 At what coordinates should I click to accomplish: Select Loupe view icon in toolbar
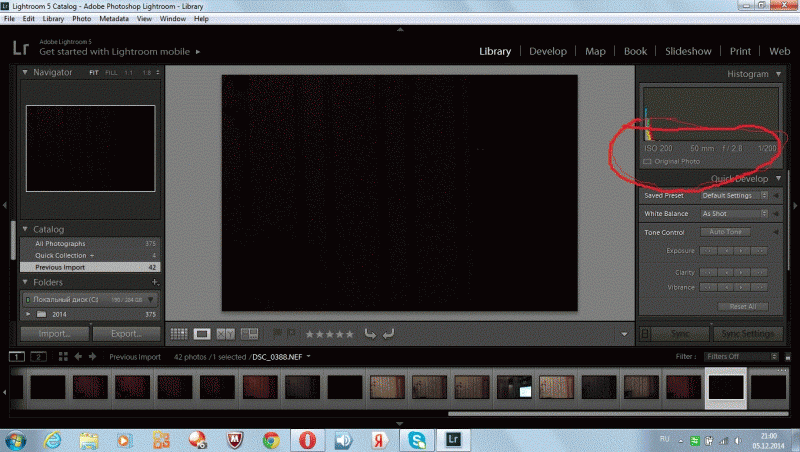point(202,334)
